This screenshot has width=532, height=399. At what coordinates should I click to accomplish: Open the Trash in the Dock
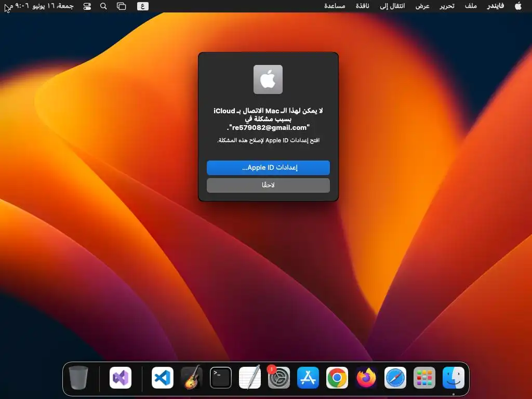pyautogui.click(x=78, y=378)
